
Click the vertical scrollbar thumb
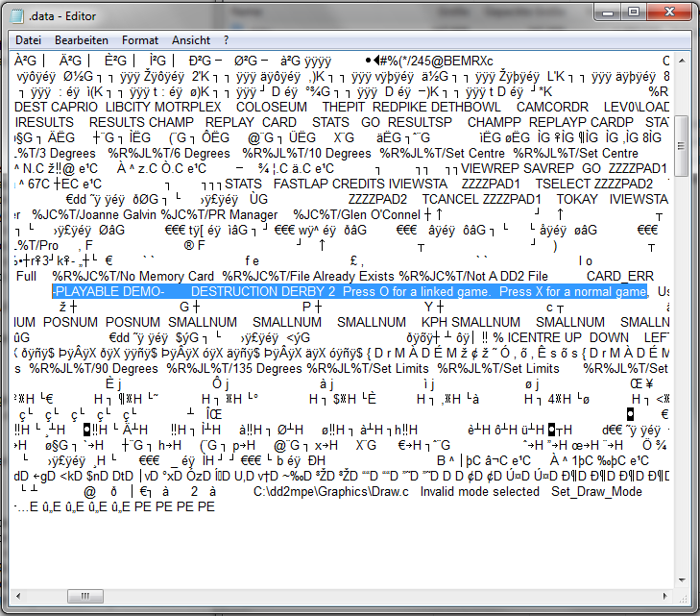(x=681, y=144)
